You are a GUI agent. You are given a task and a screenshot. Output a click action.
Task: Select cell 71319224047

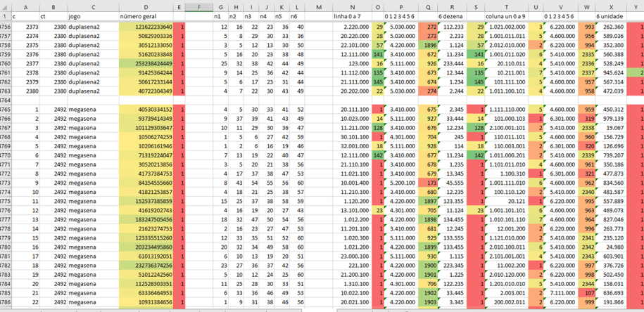[146, 155]
